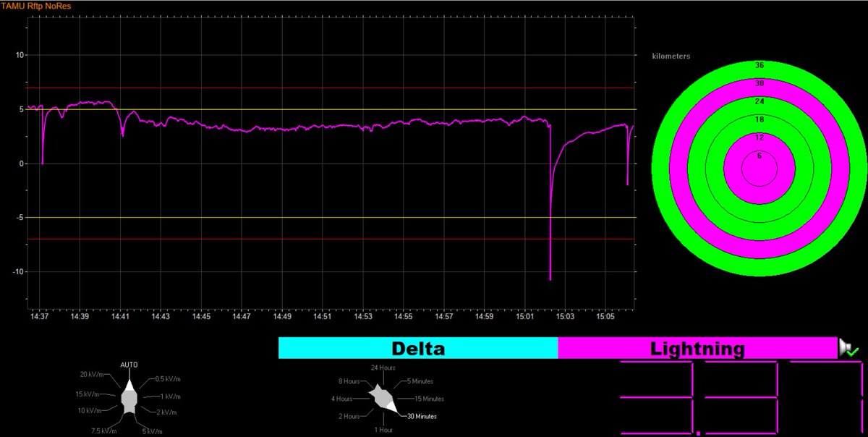Set field scale to 0.5 kV/m
This screenshot has height=437, width=868.
(x=168, y=379)
